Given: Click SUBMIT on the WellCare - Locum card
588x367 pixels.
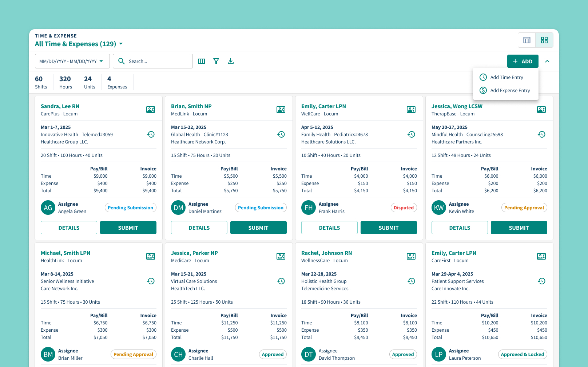Looking at the screenshot, I should [x=389, y=228].
